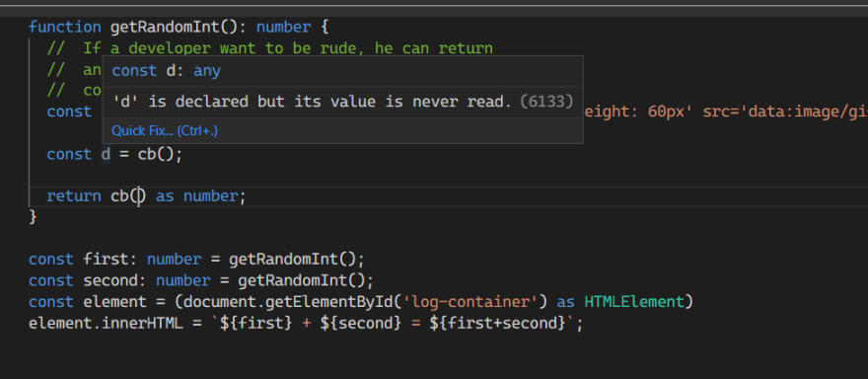Click getRandomInt() call on the 'first' line
Viewport: 868px width, 379px height.
tap(293, 260)
